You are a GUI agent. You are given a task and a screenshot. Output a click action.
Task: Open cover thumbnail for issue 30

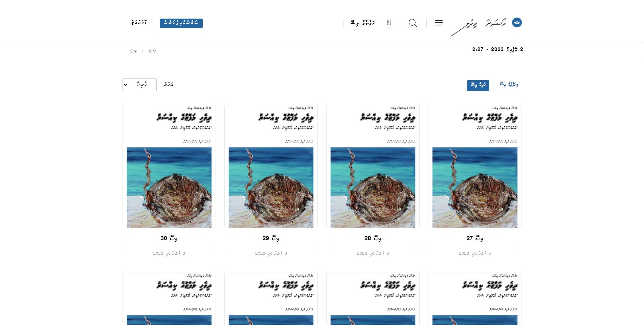pos(169,166)
